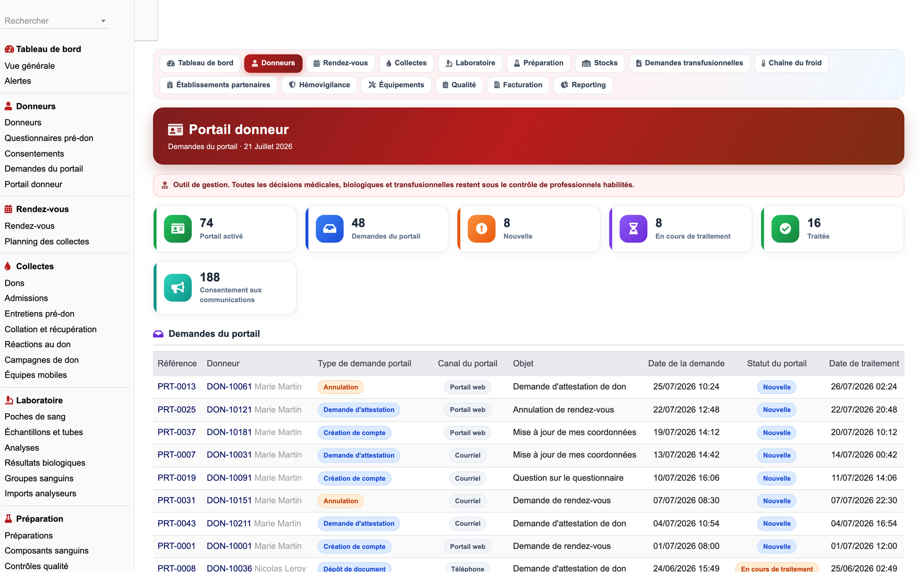The height and width of the screenshot is (572, 924).
Task: Click the teal megaphone Consentement icon
Action: [x=178, y=288]
